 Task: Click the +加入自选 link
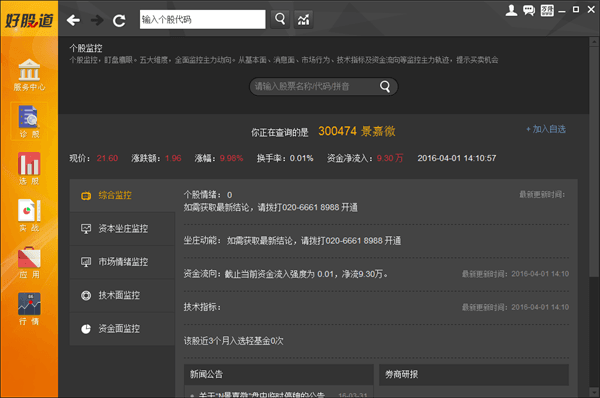[x=546, y=129]
